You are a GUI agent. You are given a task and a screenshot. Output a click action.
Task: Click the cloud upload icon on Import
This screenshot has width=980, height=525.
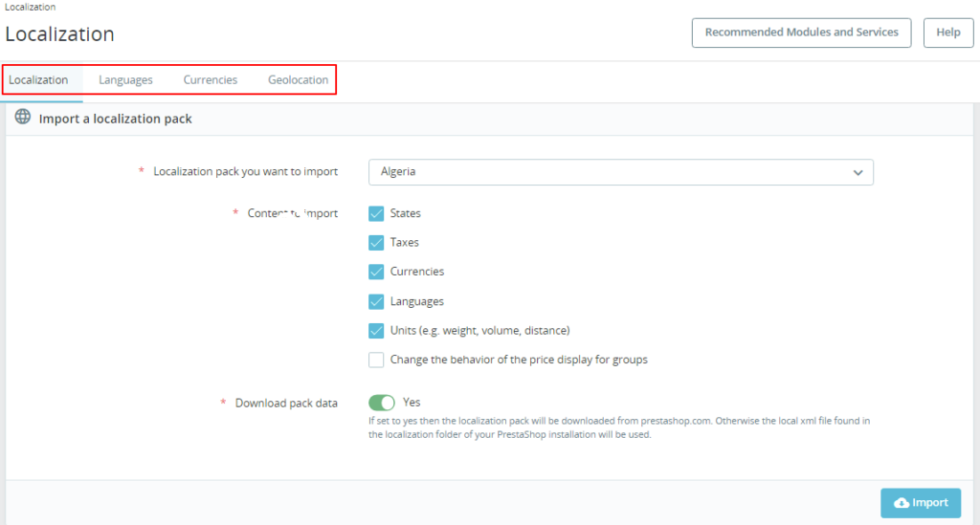901,503
